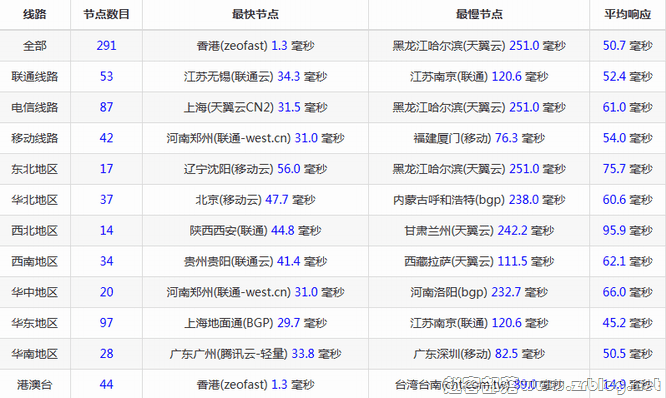
Task: Click 福建厦门(移动) 76.3 毫秒 cell
Action: [x=479, y=138]
